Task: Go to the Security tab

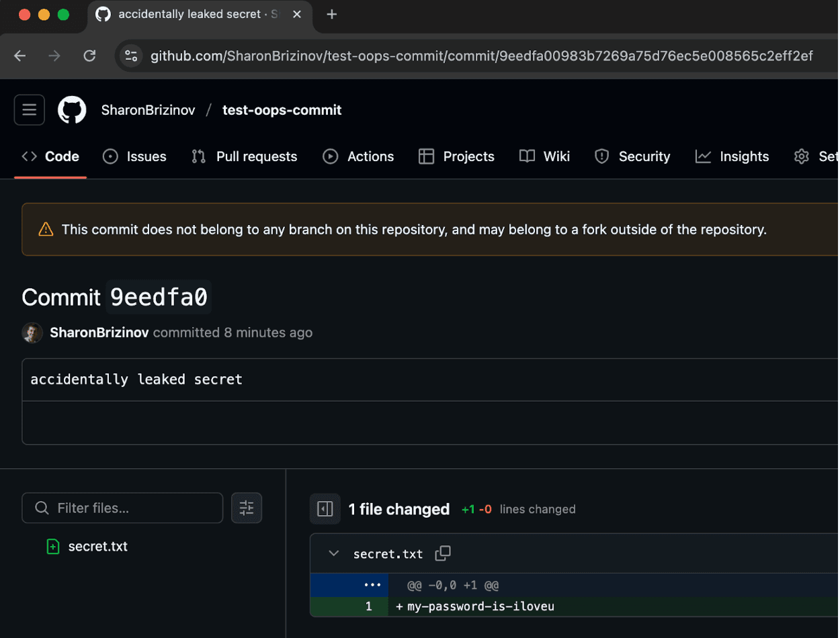Action: (632, 156)
